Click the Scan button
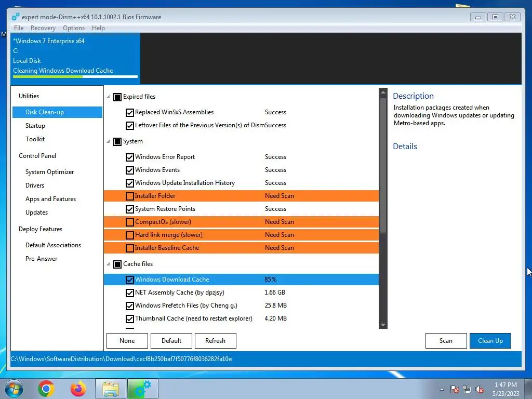Viewport: 532px width, 399px height. 446,341
